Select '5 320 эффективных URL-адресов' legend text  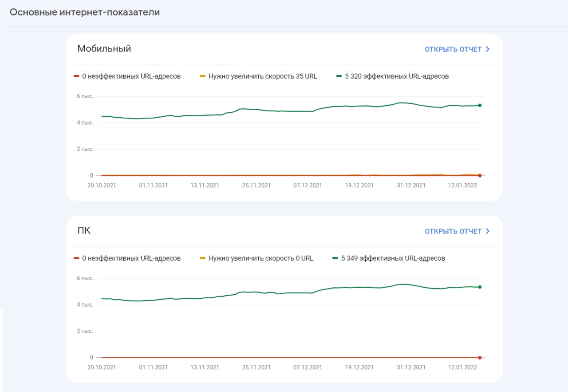pyautogui.click(x=397, y=76)
